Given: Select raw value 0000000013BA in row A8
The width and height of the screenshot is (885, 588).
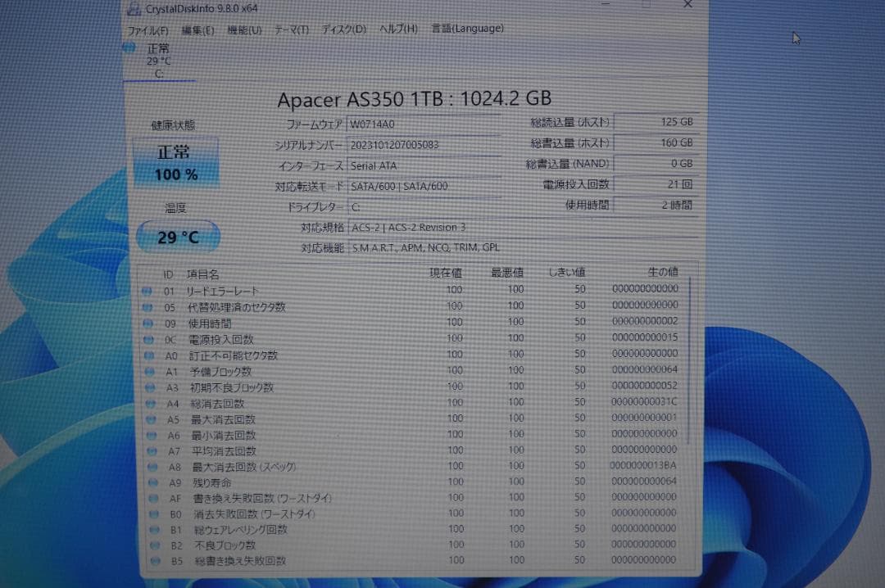Looking at the screenshot, I should point(643,465).
